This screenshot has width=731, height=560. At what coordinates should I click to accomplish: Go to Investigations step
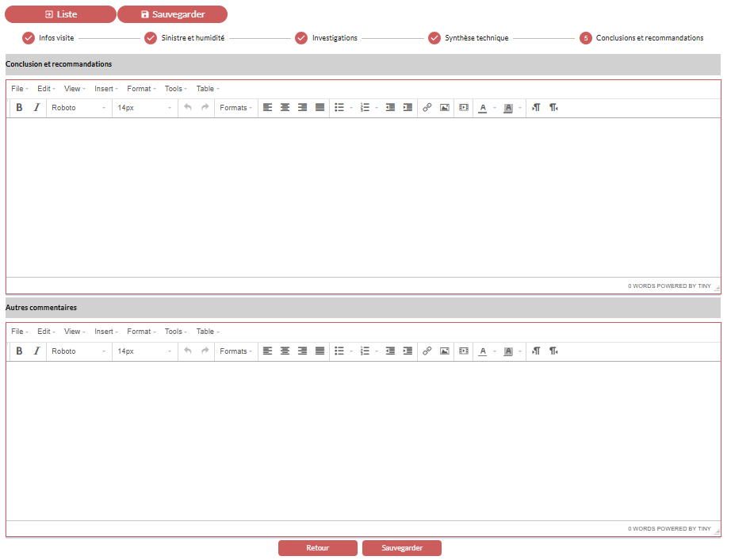click(327, 38)
